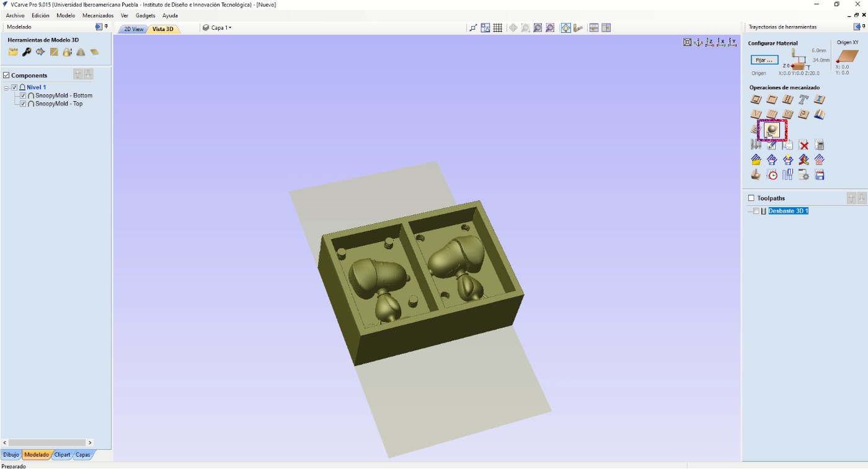The width and height of the screenshot is (868, 469).
Task: Uncheck SnoopyMold - Top component checkbox
Action: click(x=23, y=104)
